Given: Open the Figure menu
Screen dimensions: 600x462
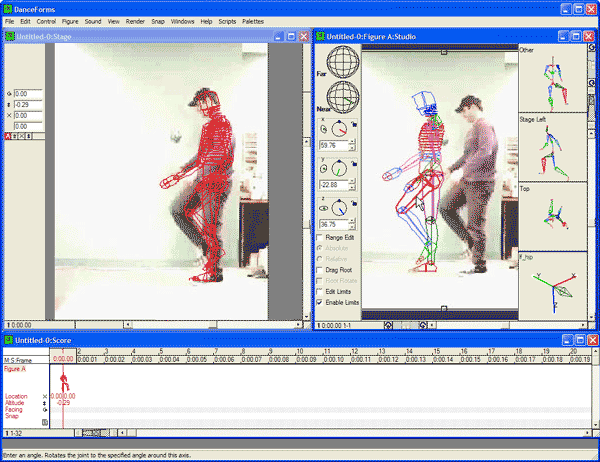Looking at the screenshot, I should [69, 21].
